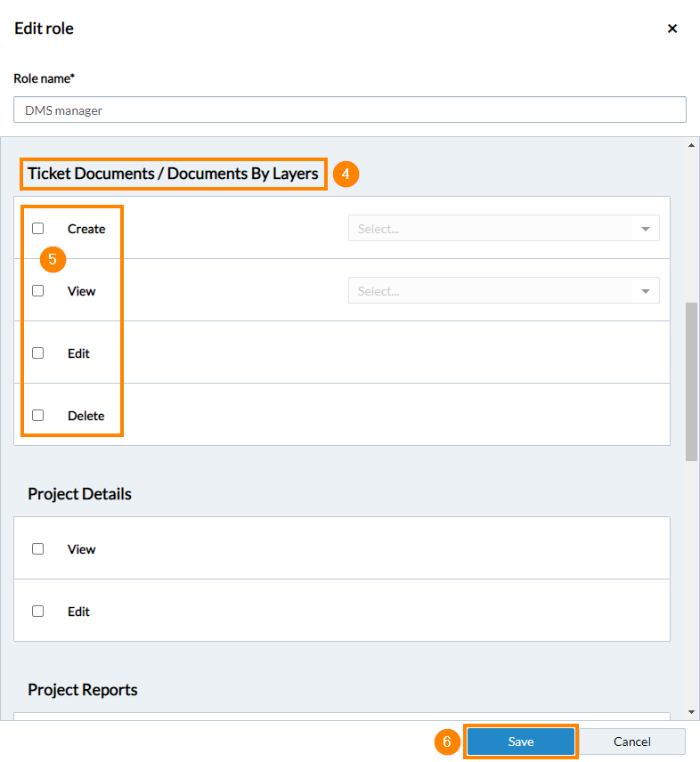This screenshot has width=700, height=762.
Task: Click the vertical scrollbar thumb
Action: point(692,381)
